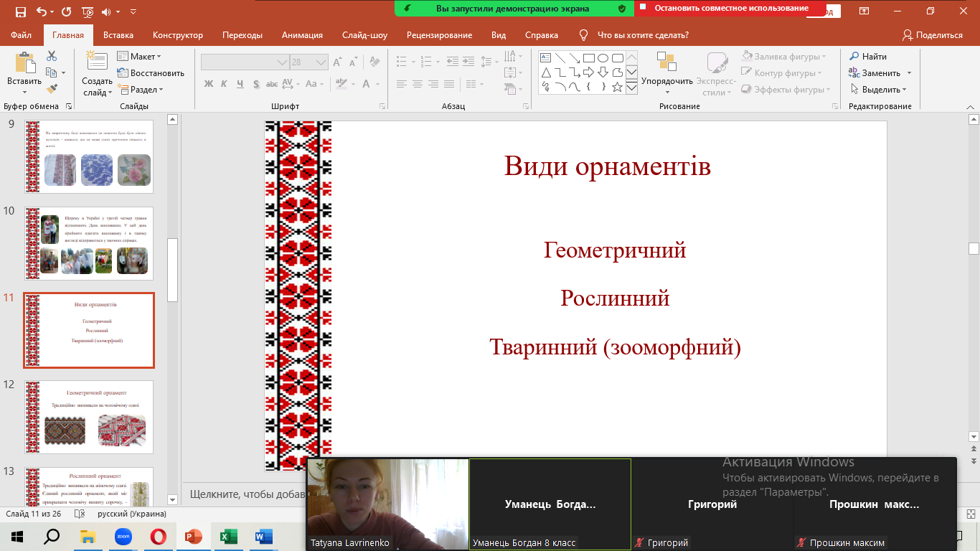Toggle bold formatting (Ж)

[x=209, y=84]
